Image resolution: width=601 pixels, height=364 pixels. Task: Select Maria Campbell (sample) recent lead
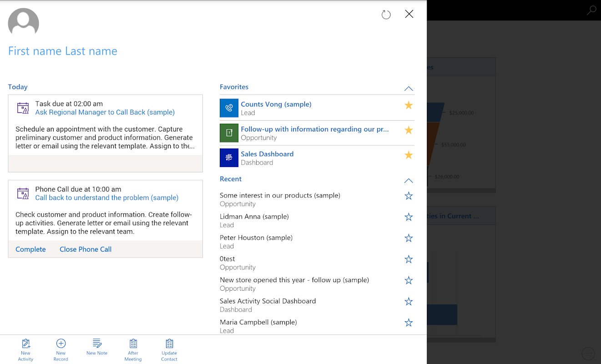(258, 322)
